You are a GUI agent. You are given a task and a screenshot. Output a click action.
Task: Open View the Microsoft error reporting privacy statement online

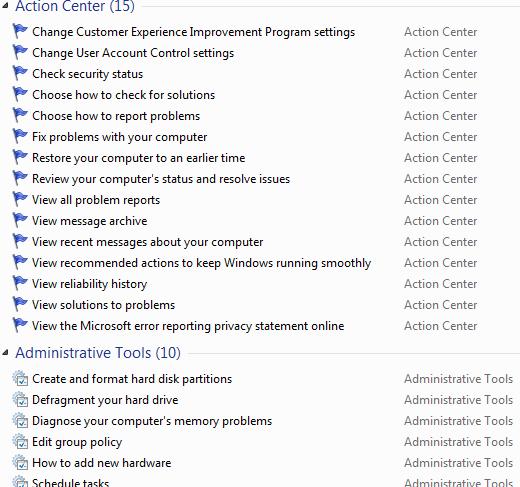click(x=188, y=326)
